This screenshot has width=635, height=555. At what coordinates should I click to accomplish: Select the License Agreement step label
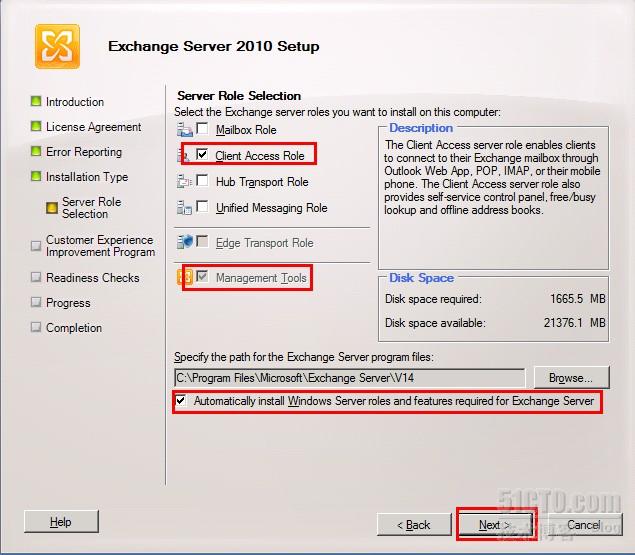94,127
